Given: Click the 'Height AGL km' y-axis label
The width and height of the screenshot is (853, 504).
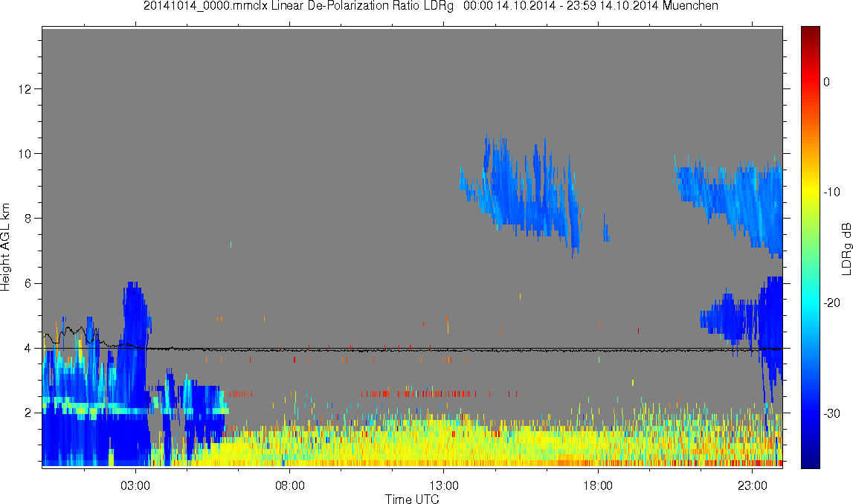Looking at the screenshot, I should (5, 248).
